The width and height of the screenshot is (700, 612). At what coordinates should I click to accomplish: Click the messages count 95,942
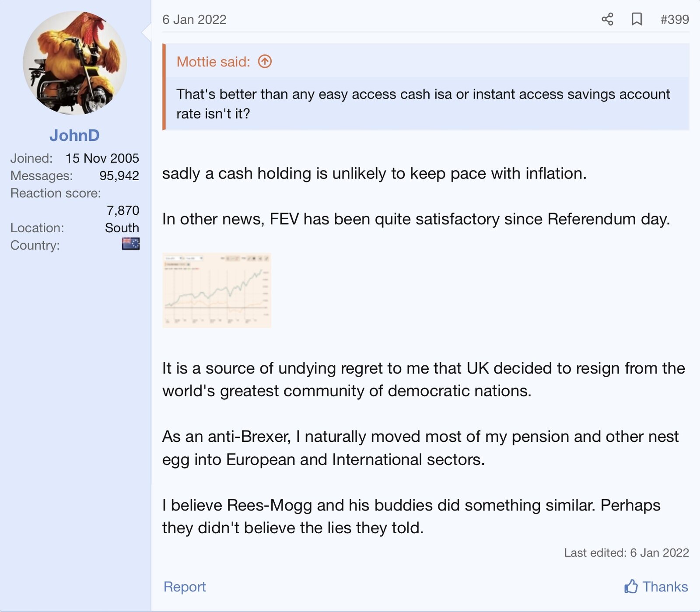coord(119,175)
